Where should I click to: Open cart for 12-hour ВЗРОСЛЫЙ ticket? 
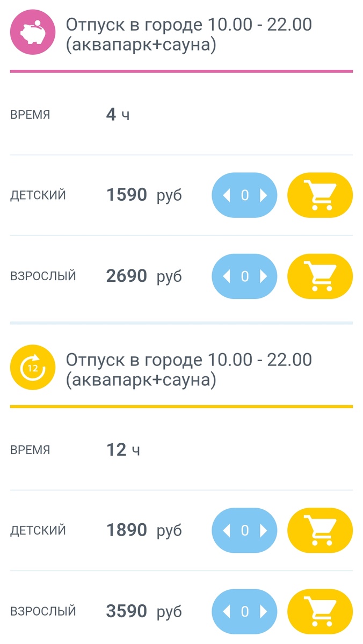320,611
